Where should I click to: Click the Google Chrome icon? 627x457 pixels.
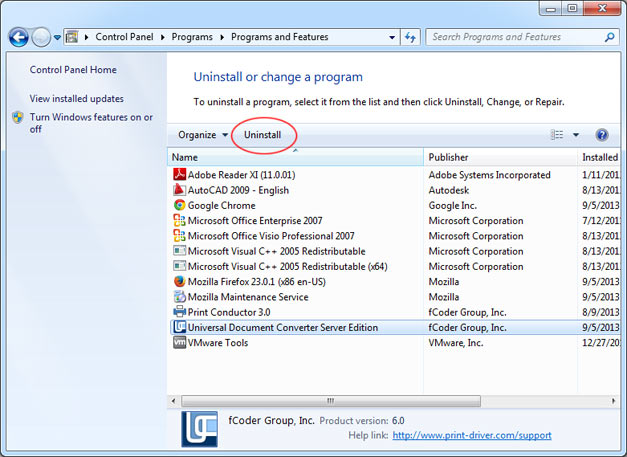click(180, 205)
